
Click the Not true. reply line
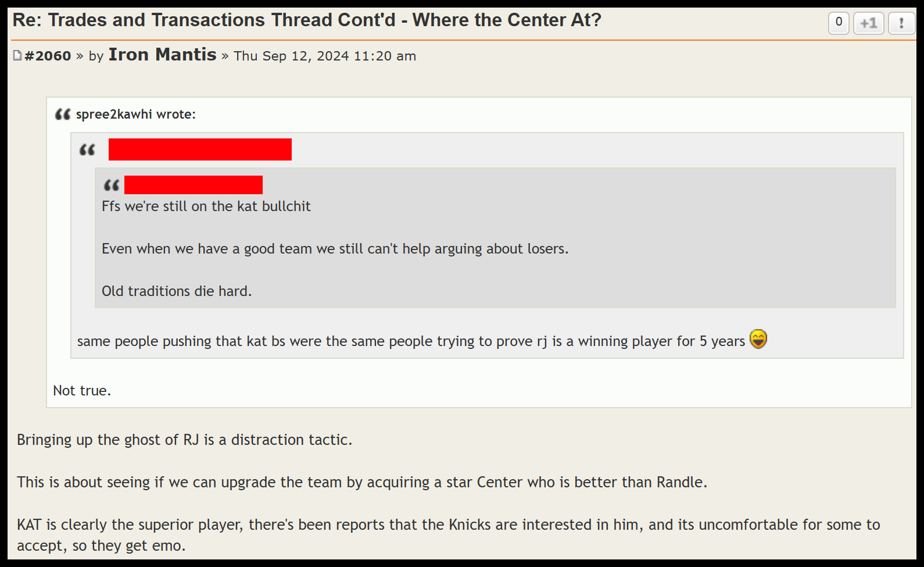pyautogui.click(x=82, y=390)
